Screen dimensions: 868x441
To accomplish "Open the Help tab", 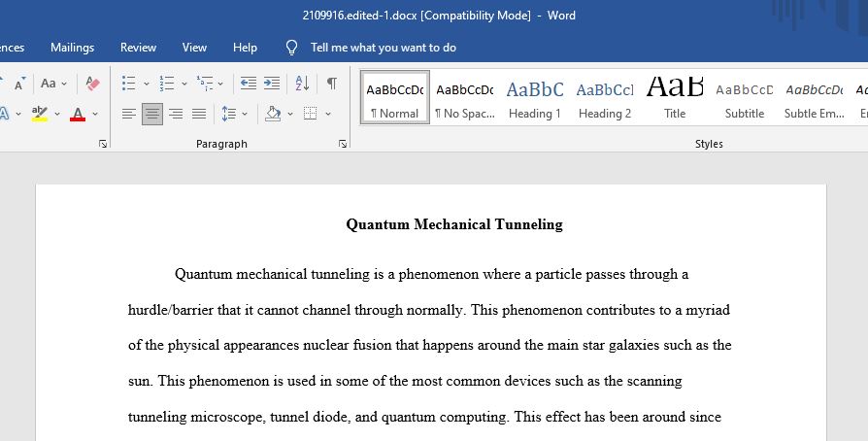I will pos(245,48).
